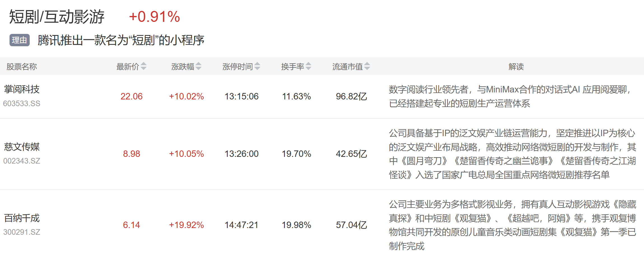Open 掌阅科技 stock name link
Image resolution: width=644 pixels, height=258 pixels.
[x=22, y=89]
